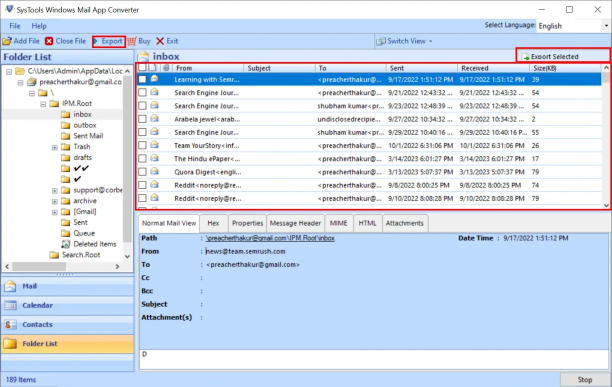The width and height of the screenshot is (612, 387).
Task: Select the inbox folder in tree
Action: (x=82, y=114)
